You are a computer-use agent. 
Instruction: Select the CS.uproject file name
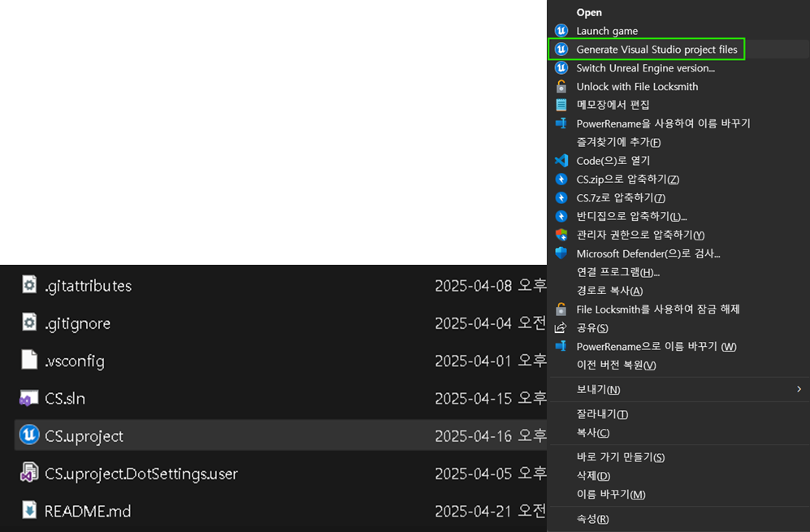coord(84,436)
